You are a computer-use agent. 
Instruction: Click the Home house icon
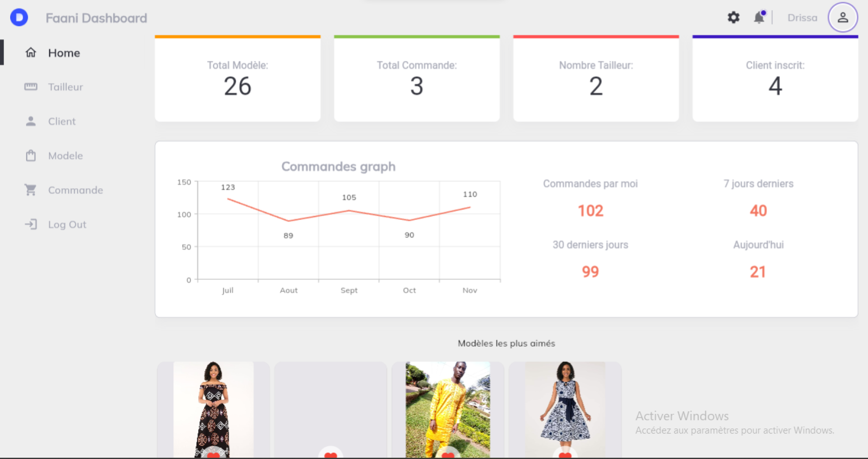[30, 53]
